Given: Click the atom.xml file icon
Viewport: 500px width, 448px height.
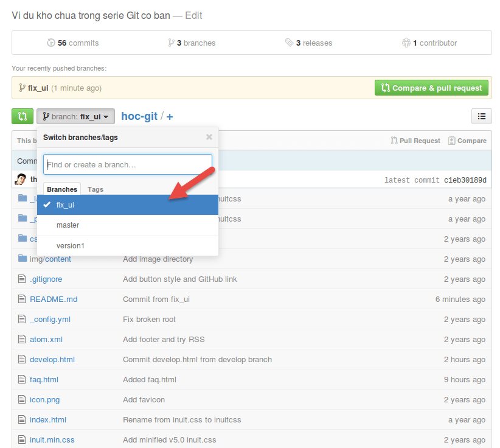Looking at the screenshot, I should point(22,339).
